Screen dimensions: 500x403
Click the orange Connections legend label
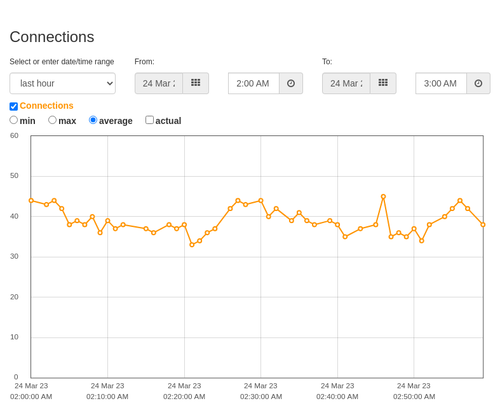pos(46,106)
